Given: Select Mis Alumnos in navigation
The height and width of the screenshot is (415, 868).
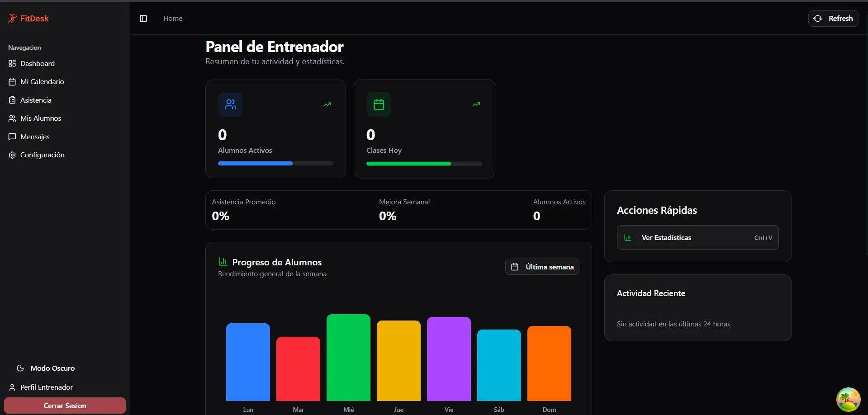Looking at the screenshot, I should coord(40,118).
